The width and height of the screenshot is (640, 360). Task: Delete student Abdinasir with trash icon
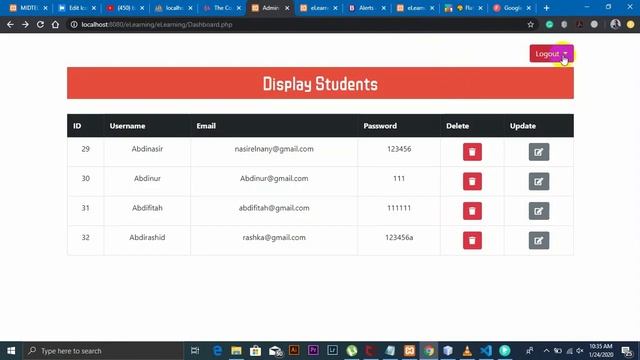pyautogui.click(x=472, y=152)
